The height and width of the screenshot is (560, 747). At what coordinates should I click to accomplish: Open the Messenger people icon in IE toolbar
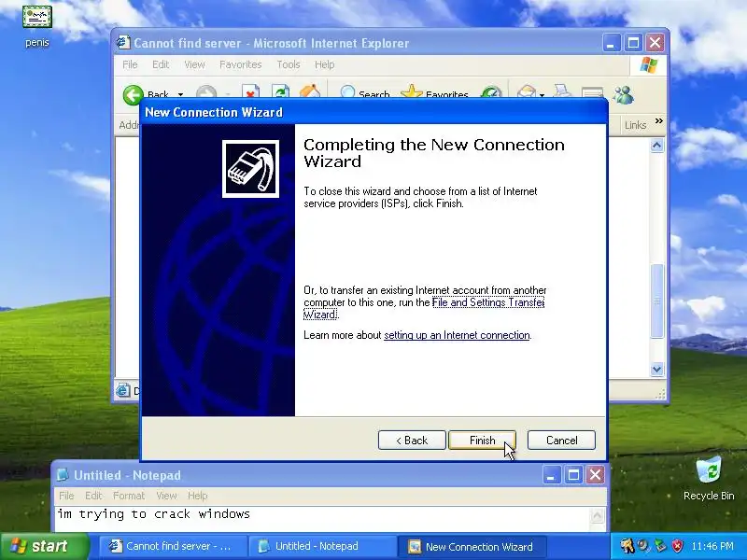coord(623,94)
